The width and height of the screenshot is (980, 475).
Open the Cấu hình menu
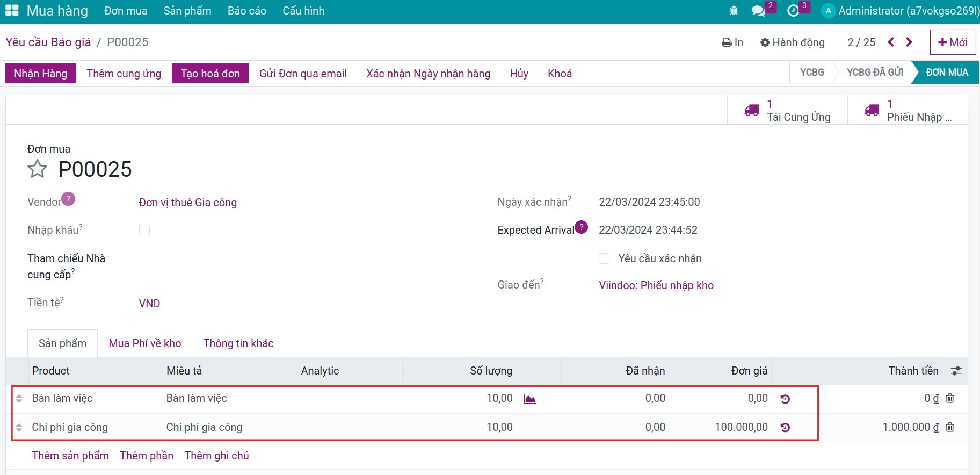click(x=303, y=11)
